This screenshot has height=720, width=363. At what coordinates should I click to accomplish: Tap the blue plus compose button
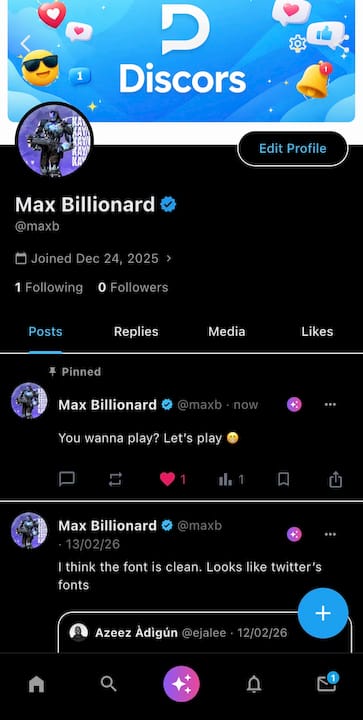coord(323,613)
